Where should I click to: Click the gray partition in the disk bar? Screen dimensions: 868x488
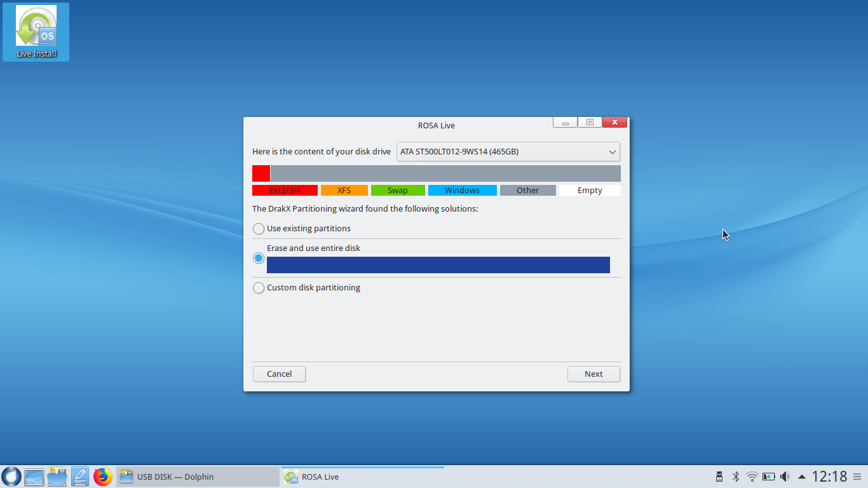(445, 173)
